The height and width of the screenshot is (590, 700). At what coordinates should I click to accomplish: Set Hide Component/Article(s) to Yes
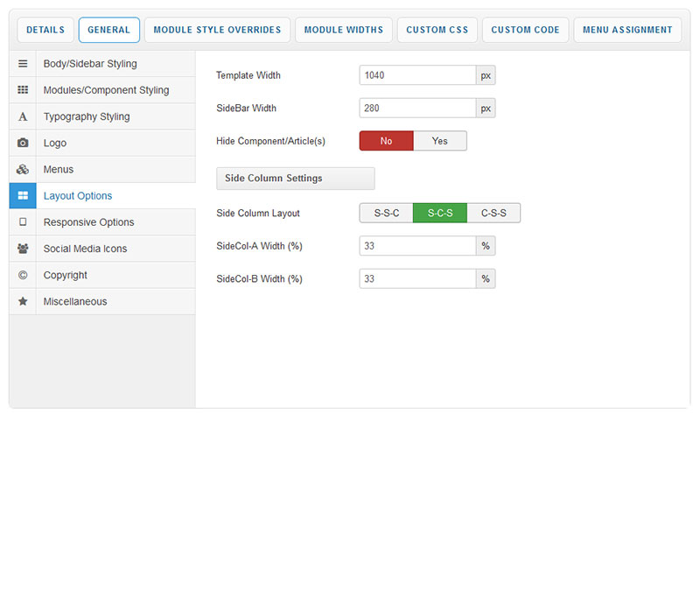pos(439,141)
